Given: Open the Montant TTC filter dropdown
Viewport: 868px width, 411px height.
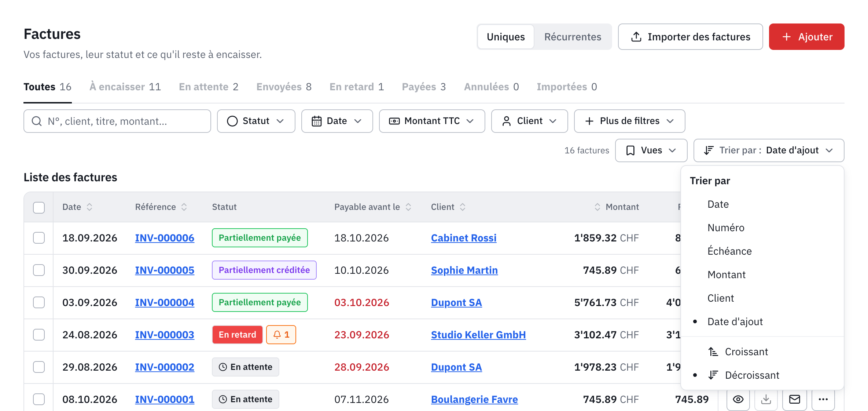Looking at the screenshot, I should 432,121.
